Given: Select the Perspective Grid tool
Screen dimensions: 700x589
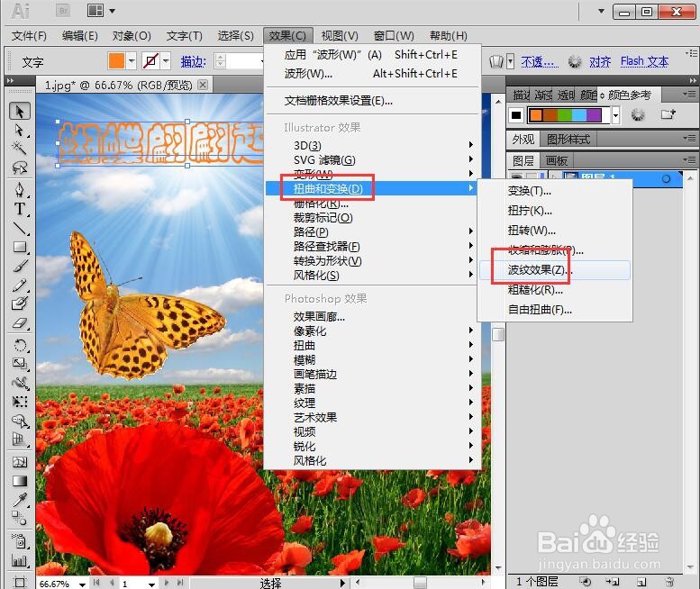Looking at the screenshot, I should (20, 439).
